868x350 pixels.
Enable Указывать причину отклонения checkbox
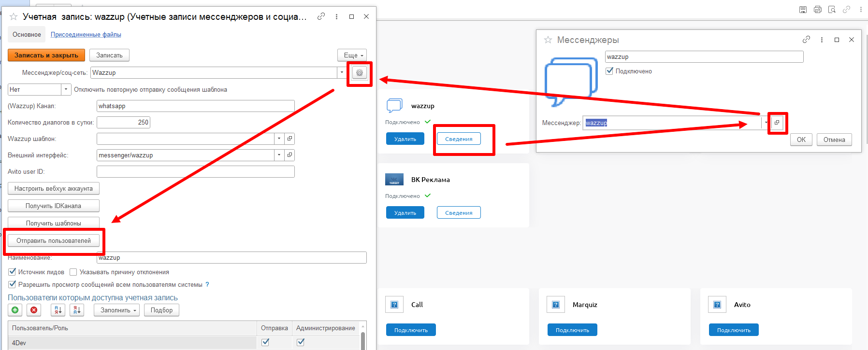coord(73,272)
